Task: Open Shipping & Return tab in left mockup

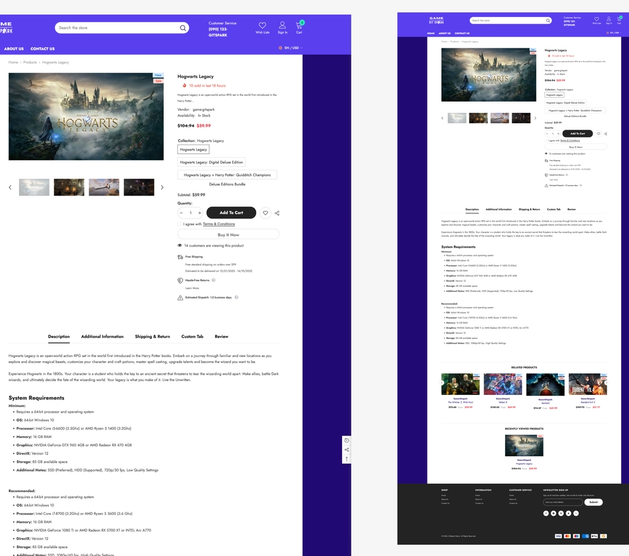Action: pos(152,337)
